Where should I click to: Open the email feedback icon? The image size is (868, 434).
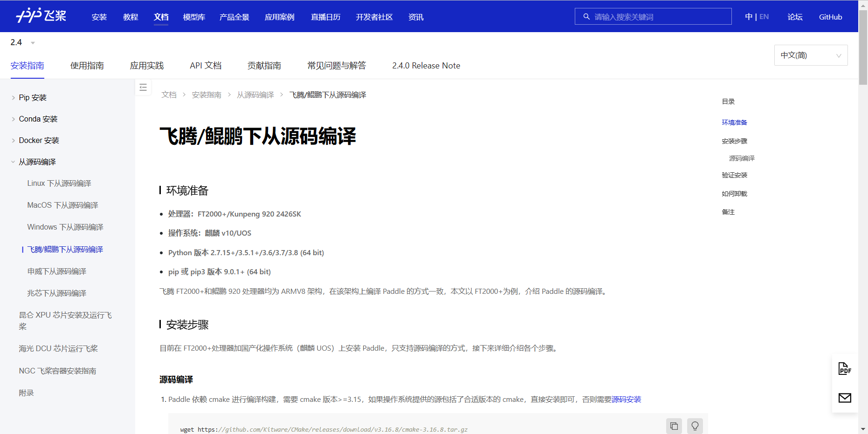tap(844, 398)
